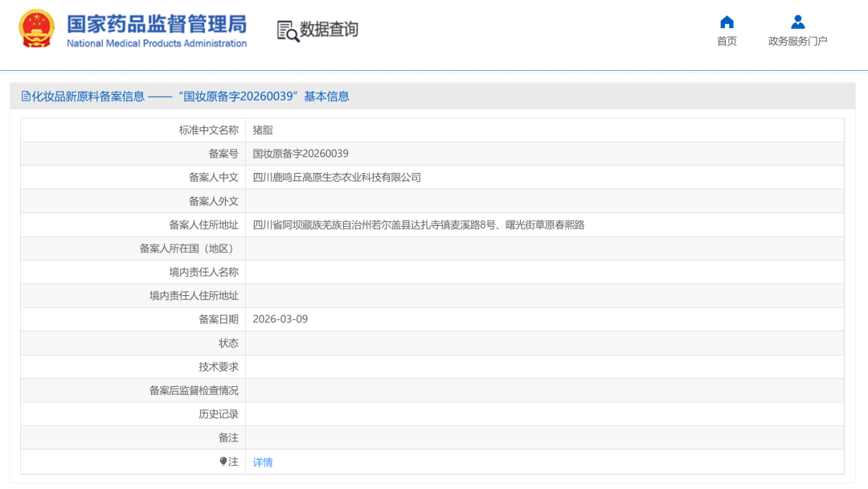Viewport: 868px width, 489px height.
Task: Open the 数据查询 data query icon
Action: click(286, 28)
